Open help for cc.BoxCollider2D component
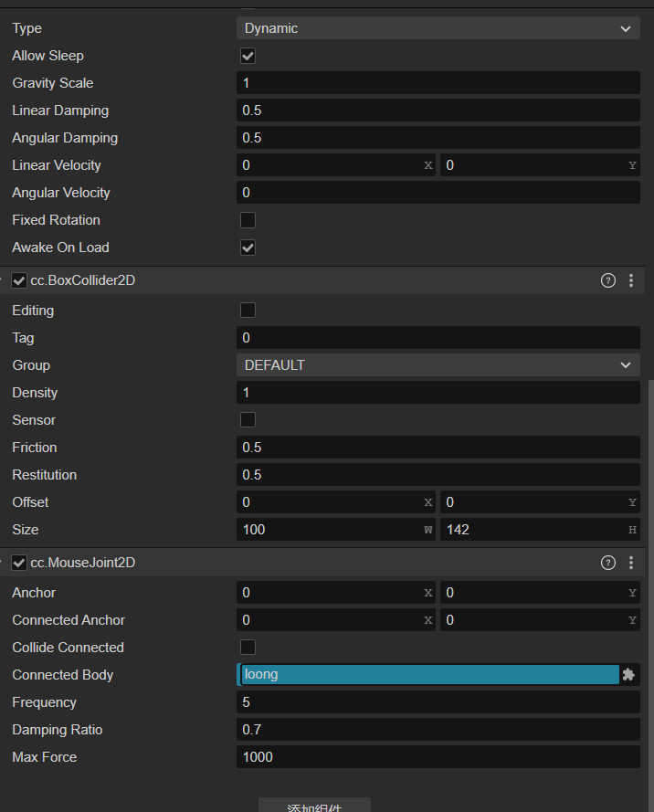The width and height of the screenshot is (654, 812). coord(608,281)
